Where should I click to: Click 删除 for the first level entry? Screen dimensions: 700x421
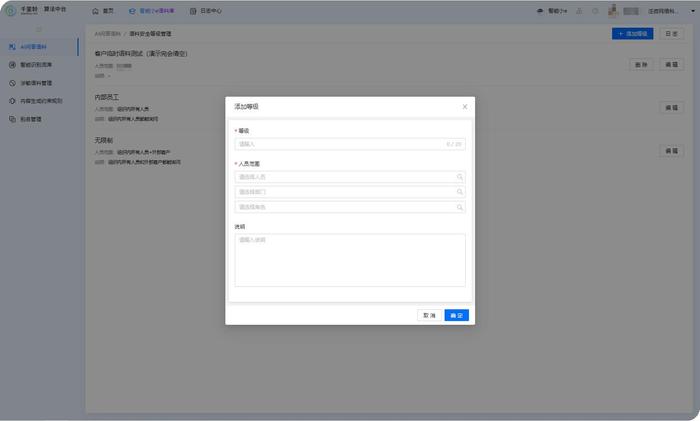coord(641,65)
